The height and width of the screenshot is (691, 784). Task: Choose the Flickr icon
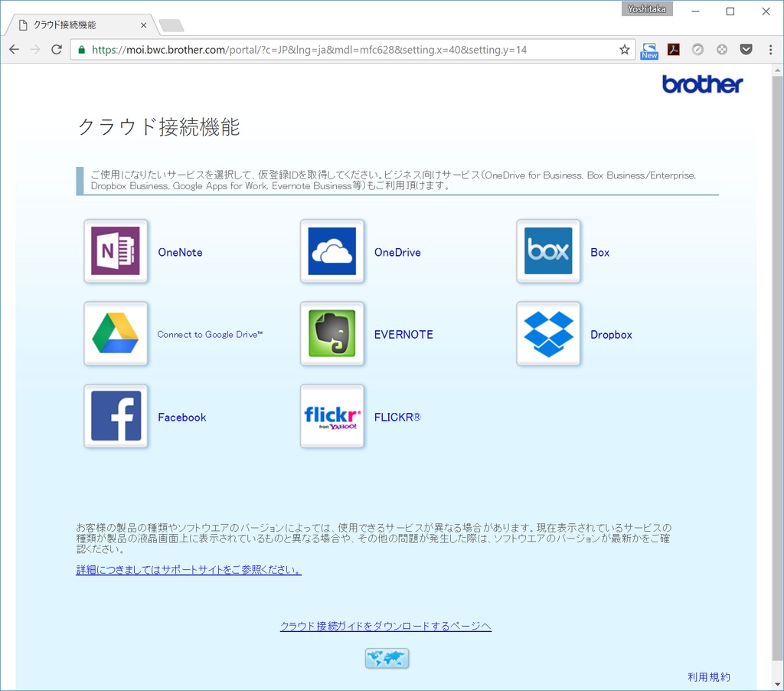pyautogui.click(x=332, y=416)
